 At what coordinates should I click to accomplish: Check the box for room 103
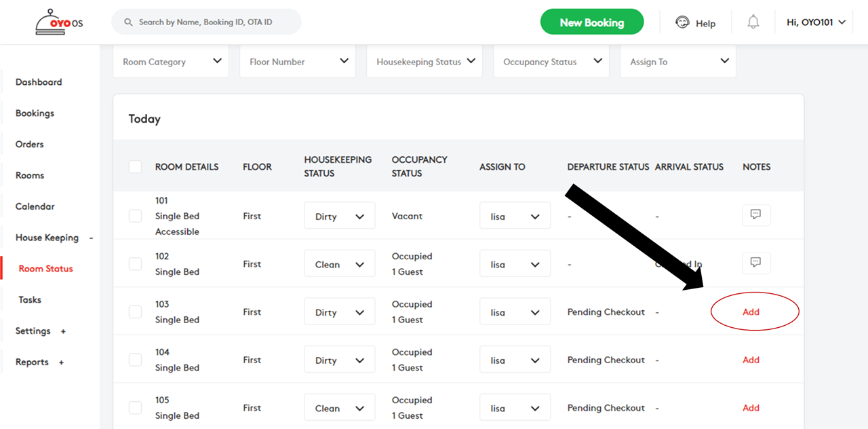[136, 312]
